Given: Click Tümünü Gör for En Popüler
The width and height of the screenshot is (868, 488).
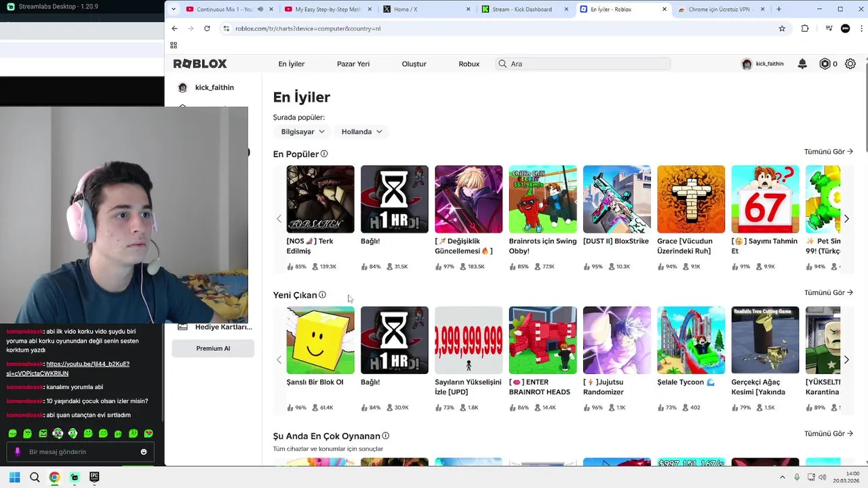Looking at the screenshot, I should tap(829, 152).
